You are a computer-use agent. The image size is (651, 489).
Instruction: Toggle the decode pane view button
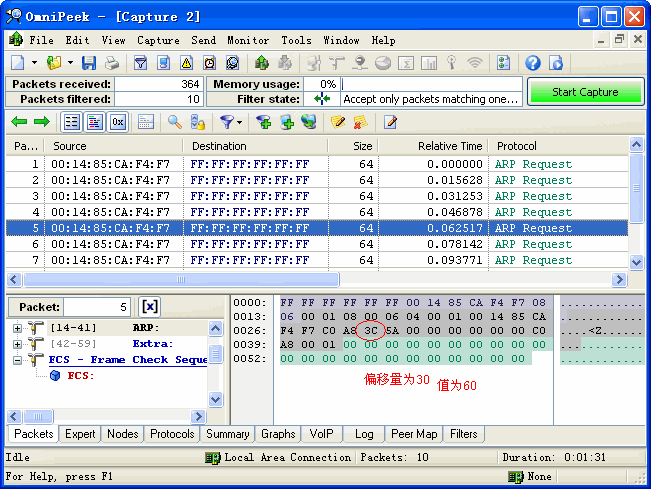pyautogui.click(x=95, y=122)
